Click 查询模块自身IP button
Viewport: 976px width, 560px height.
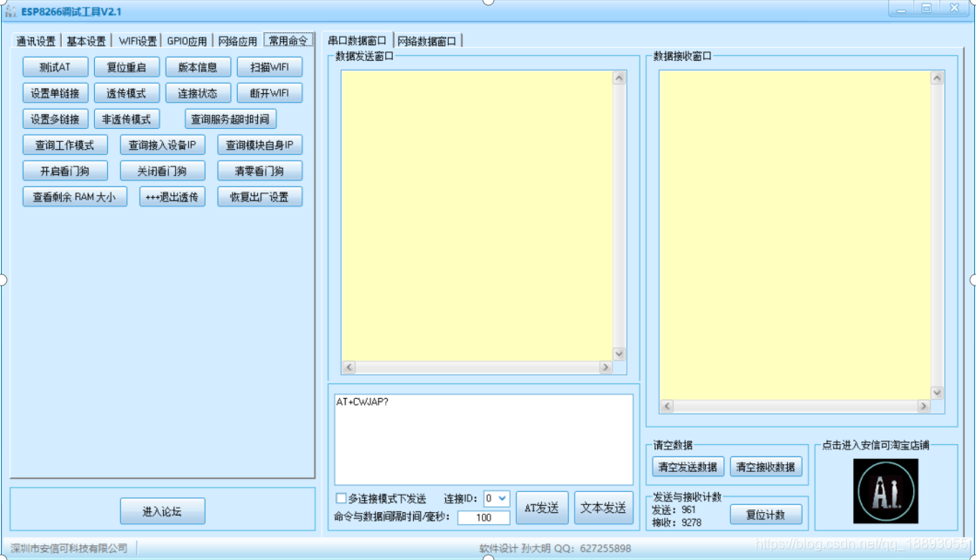click(x=260, y=145)
